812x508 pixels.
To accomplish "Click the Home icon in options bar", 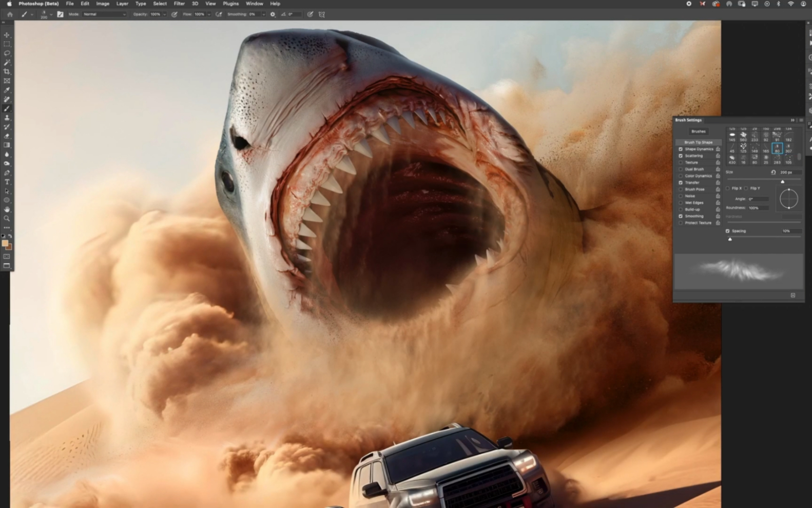I will click(9, 14).
